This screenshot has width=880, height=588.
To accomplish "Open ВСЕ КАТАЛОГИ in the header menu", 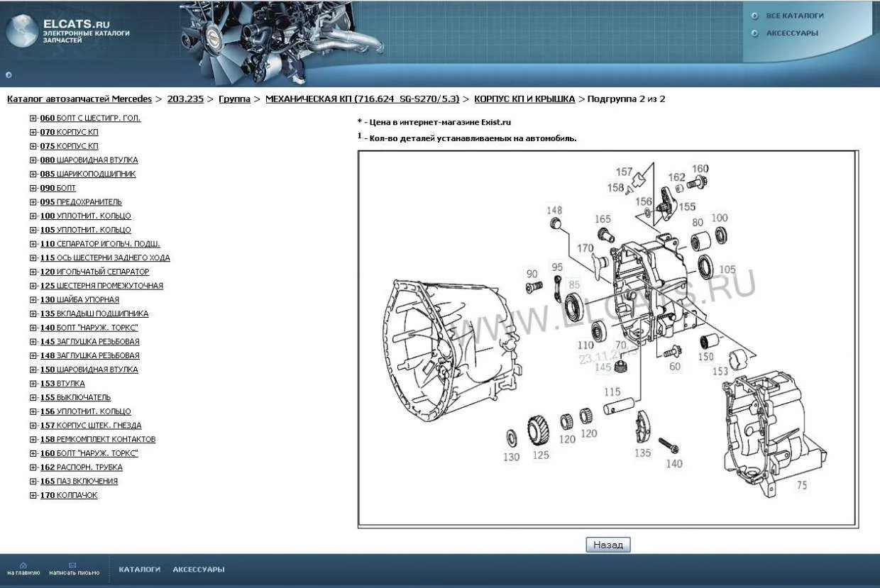I will pyautogui.click(x=795, y=16).
